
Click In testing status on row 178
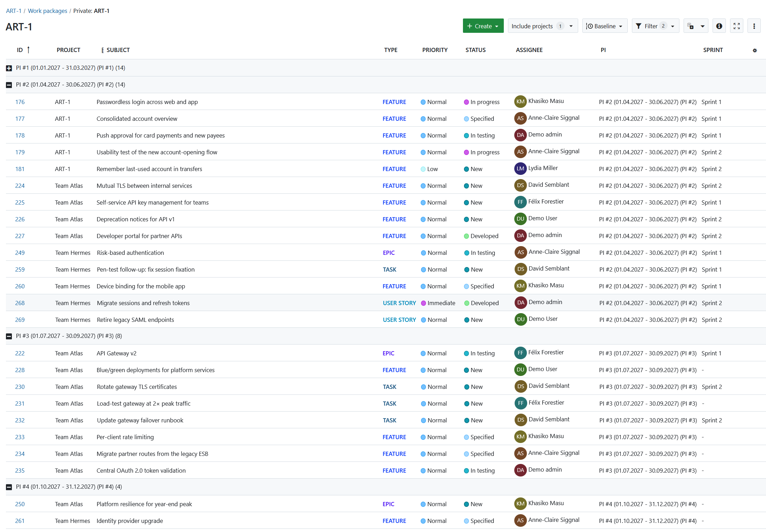click(479, 135)
